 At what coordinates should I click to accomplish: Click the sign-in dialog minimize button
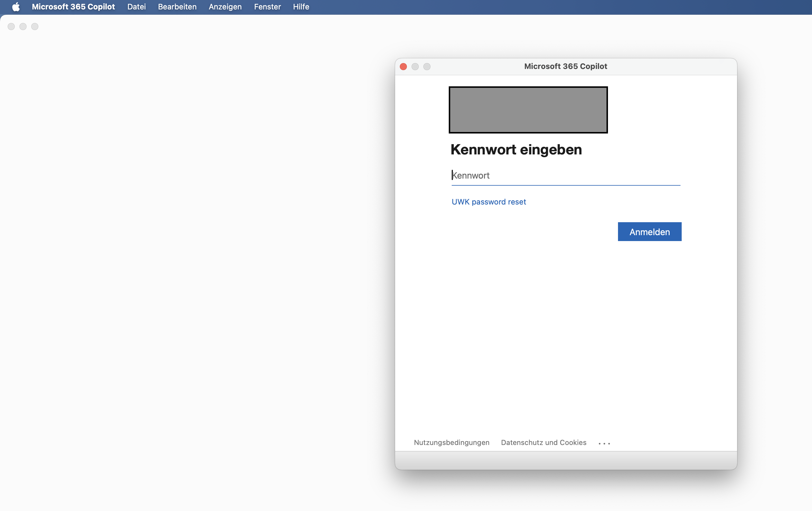click(415, 66)
